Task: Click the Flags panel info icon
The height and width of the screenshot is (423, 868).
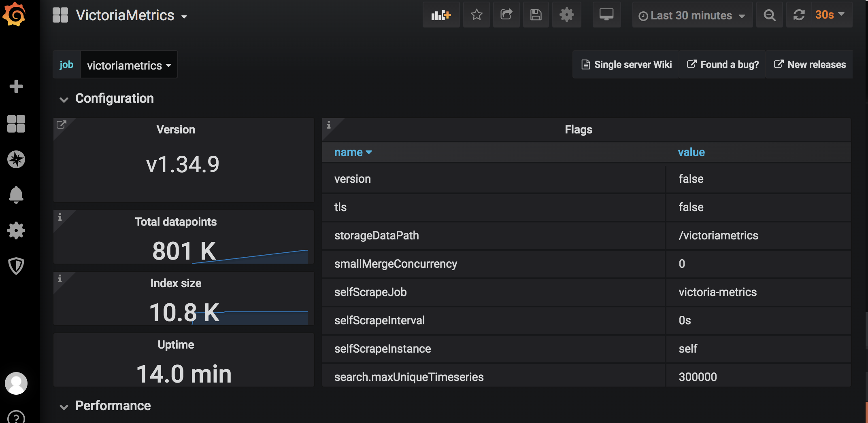Action: [329, 125]
